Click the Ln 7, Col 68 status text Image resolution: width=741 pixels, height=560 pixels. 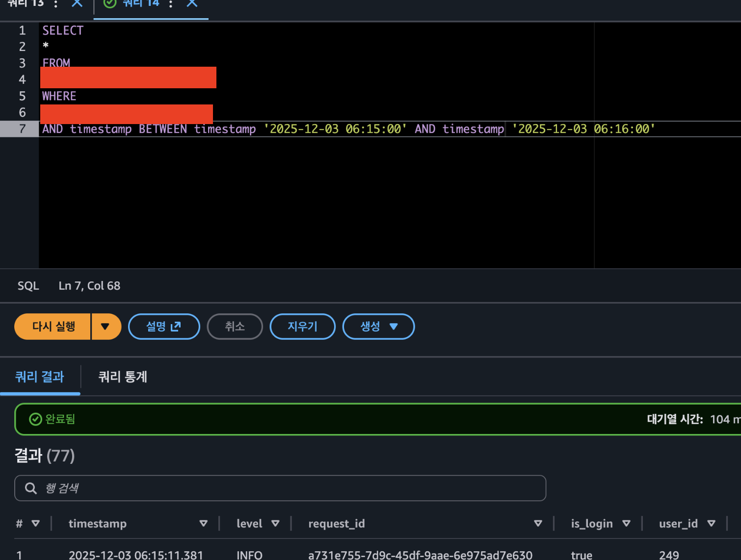[89, 286]
